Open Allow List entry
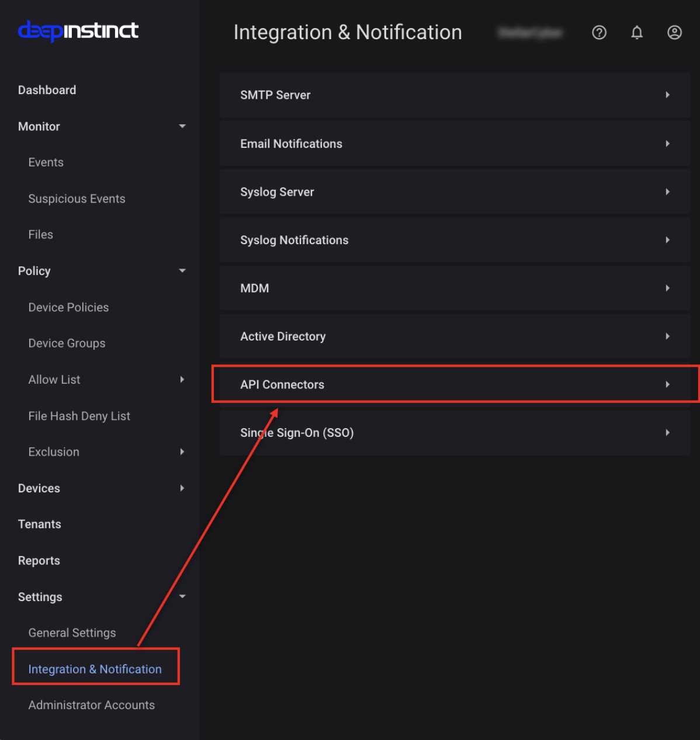The width and height of the screenshot is (700, 740). [x=54, y=380]
